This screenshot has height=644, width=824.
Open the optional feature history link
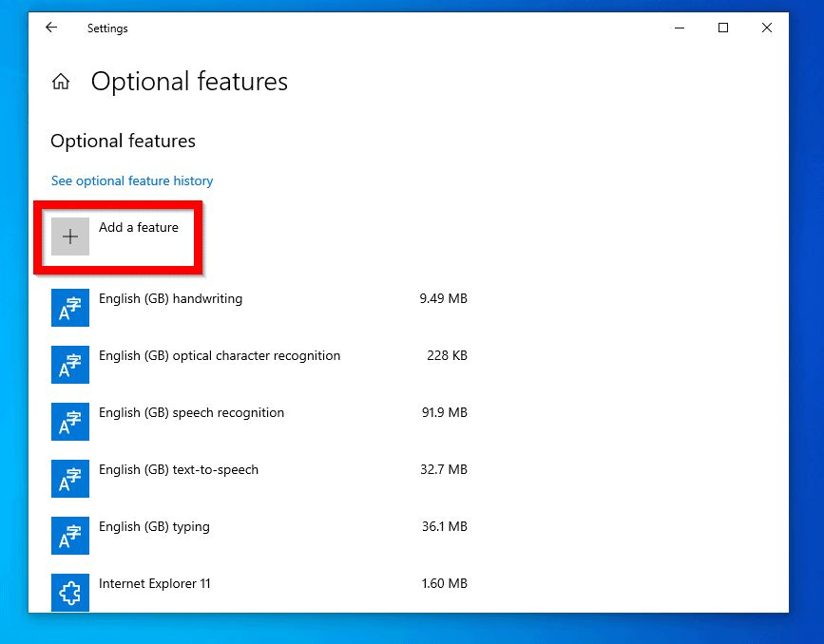(132, 180)
